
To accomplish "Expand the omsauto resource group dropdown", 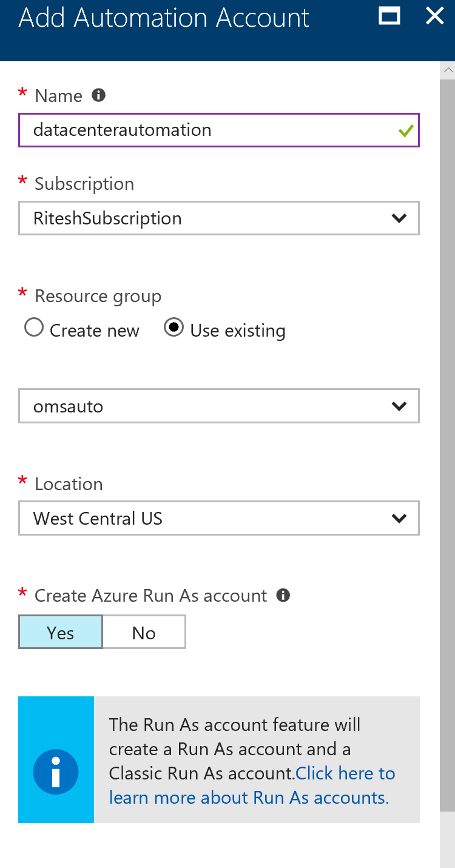I will [219, 406].
